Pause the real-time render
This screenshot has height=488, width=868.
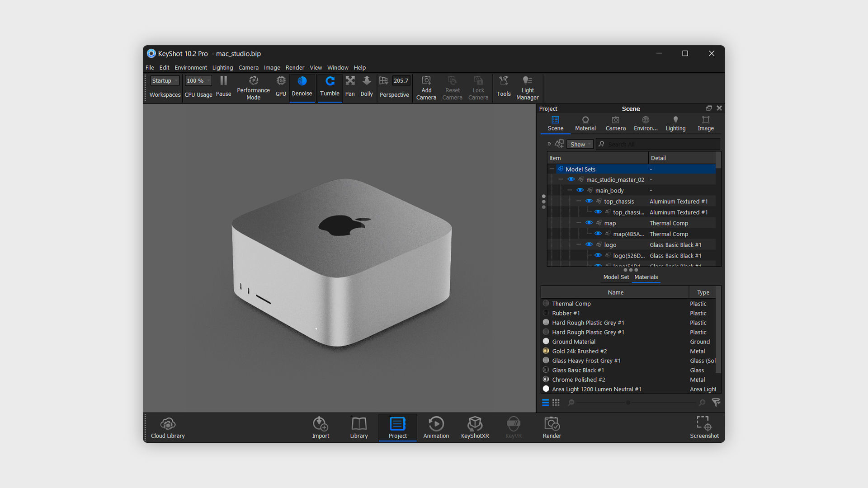223,87
